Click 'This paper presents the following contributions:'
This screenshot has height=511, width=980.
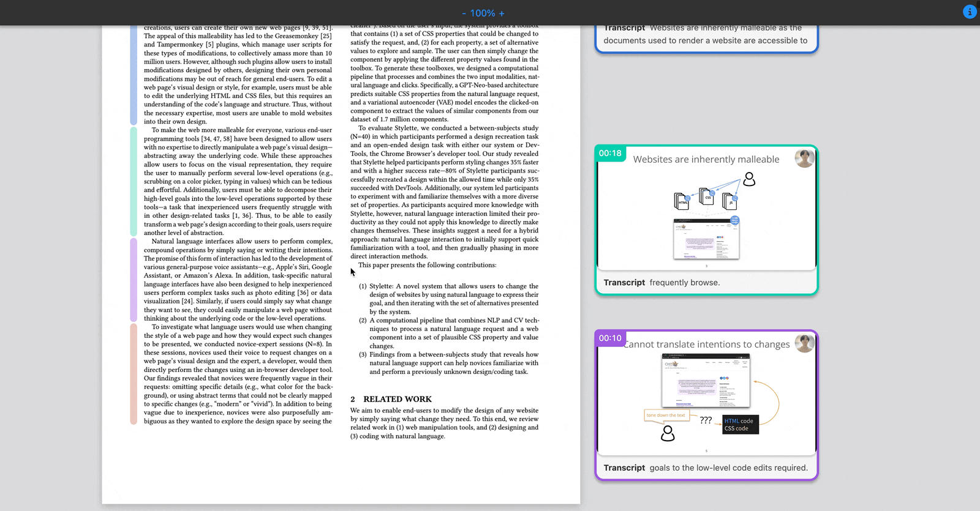[x=427, y=265]
